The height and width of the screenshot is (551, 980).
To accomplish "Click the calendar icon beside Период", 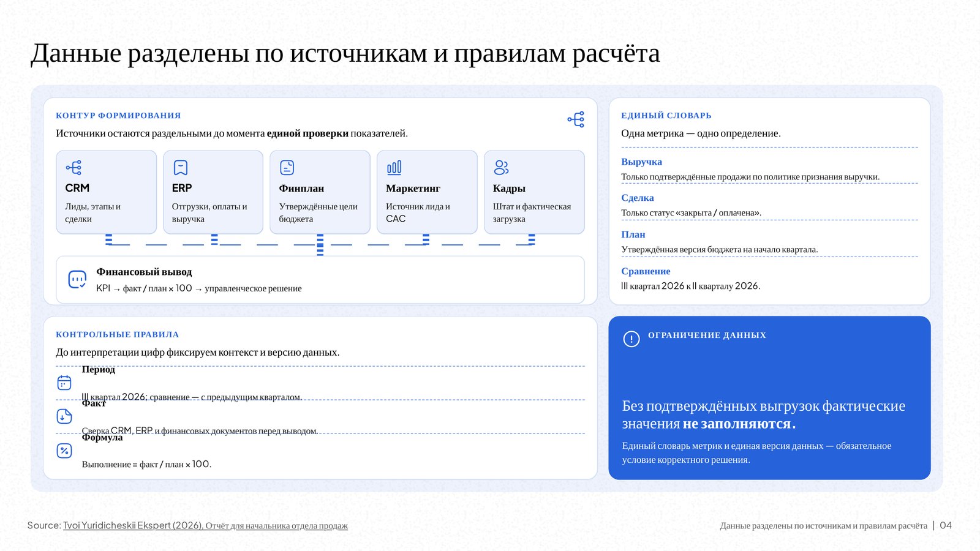I will (64, 383).
